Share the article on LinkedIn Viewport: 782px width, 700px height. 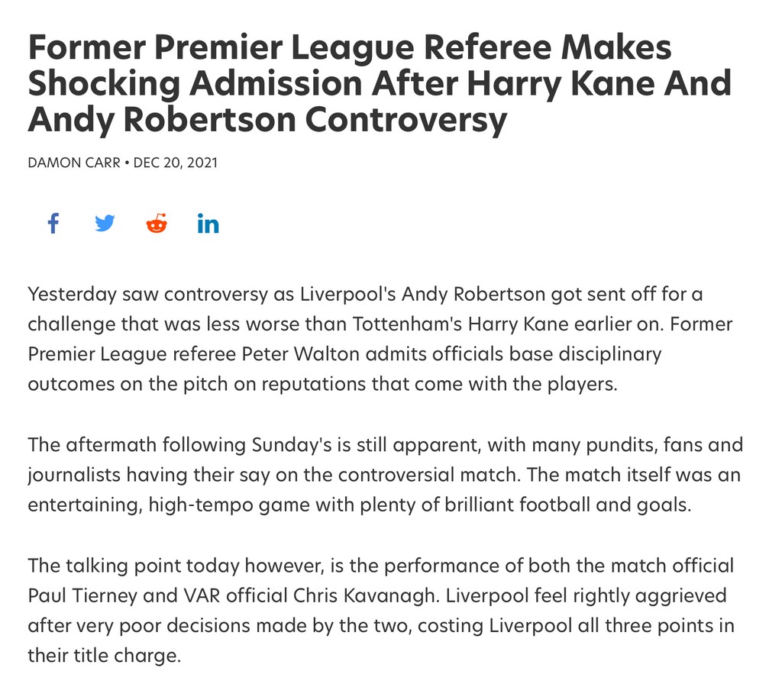coord(208,224)
